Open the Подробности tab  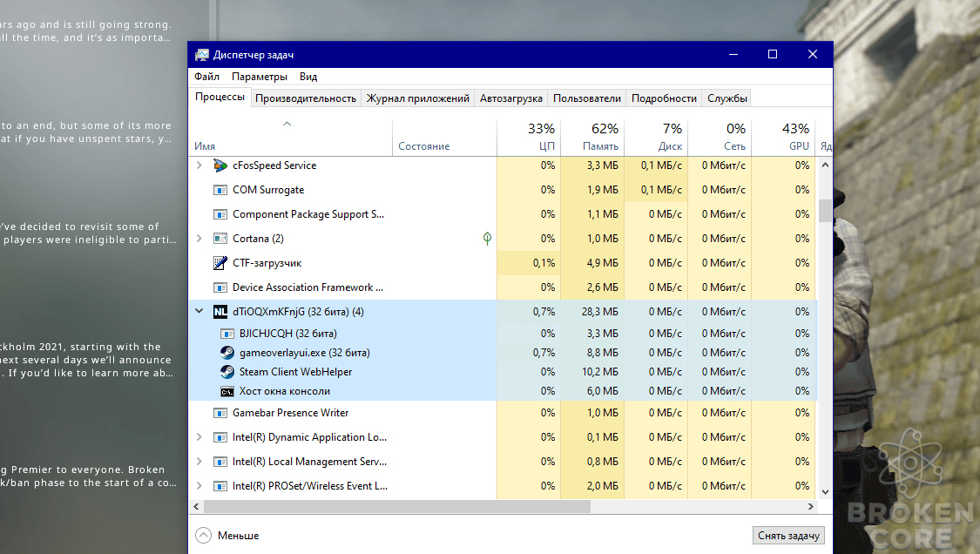pyautogui.click(x=664, y=98)
